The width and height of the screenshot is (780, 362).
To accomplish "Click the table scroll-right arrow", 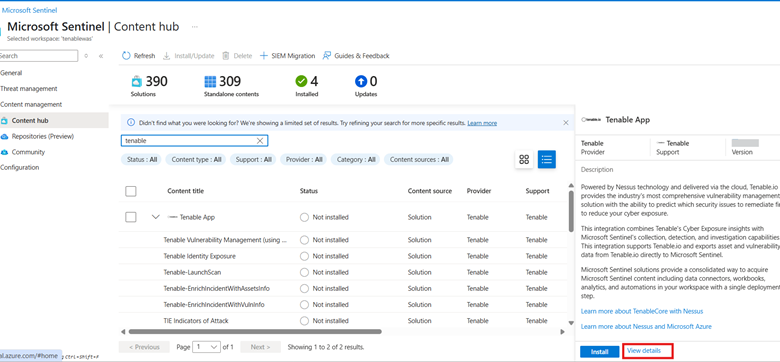I will click(x=563, y=331).
